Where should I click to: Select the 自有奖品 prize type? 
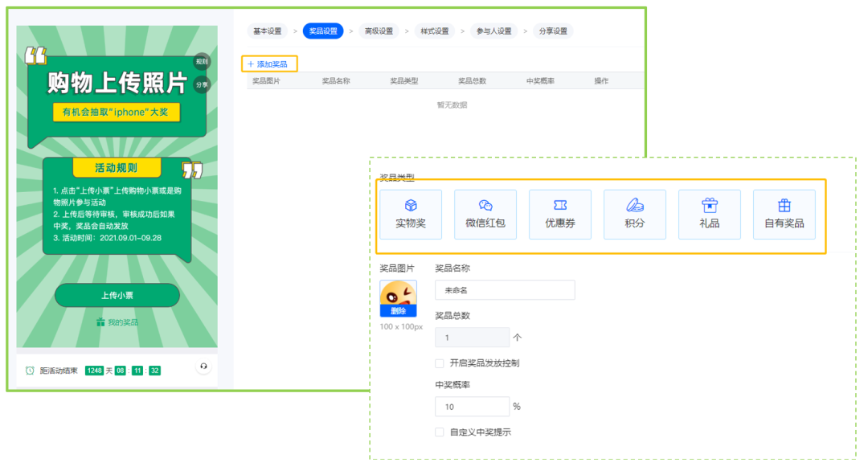point(784,214)
